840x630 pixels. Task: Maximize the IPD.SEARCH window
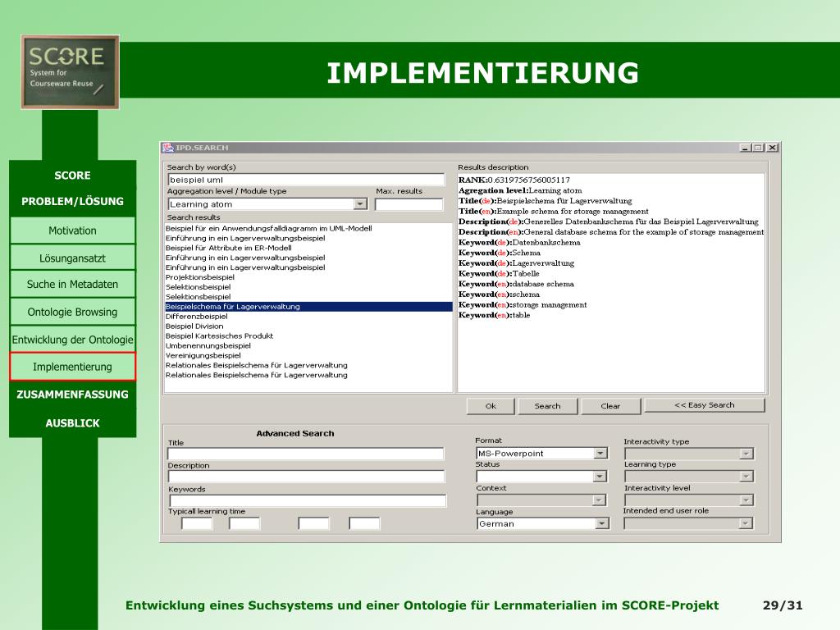pyautogui.click(x=758, y=148)
